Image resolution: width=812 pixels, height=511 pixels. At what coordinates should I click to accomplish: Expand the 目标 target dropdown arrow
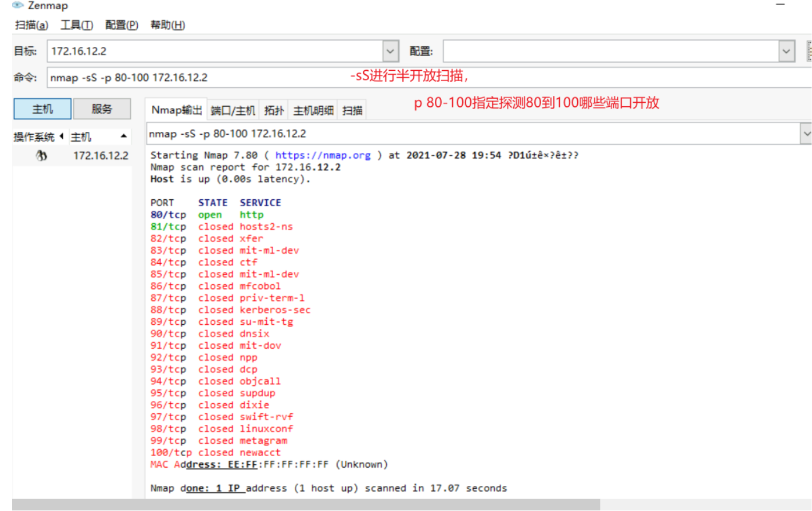pos(390,51)
